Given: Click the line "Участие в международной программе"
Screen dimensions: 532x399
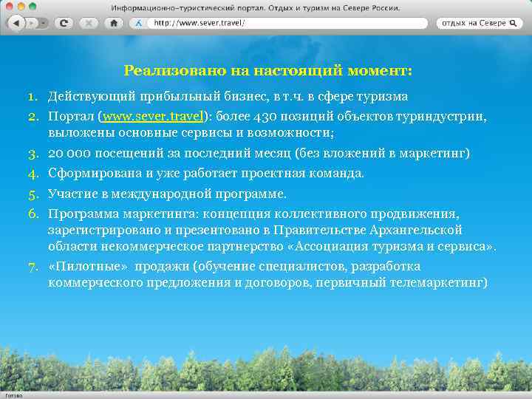Looking at the screenshot, I should point(167,194).
